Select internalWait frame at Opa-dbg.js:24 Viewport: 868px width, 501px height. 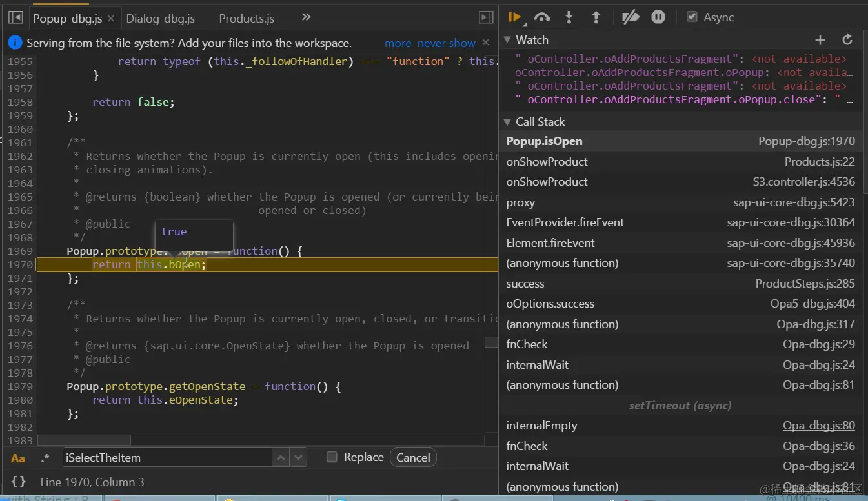click(681, 365)
